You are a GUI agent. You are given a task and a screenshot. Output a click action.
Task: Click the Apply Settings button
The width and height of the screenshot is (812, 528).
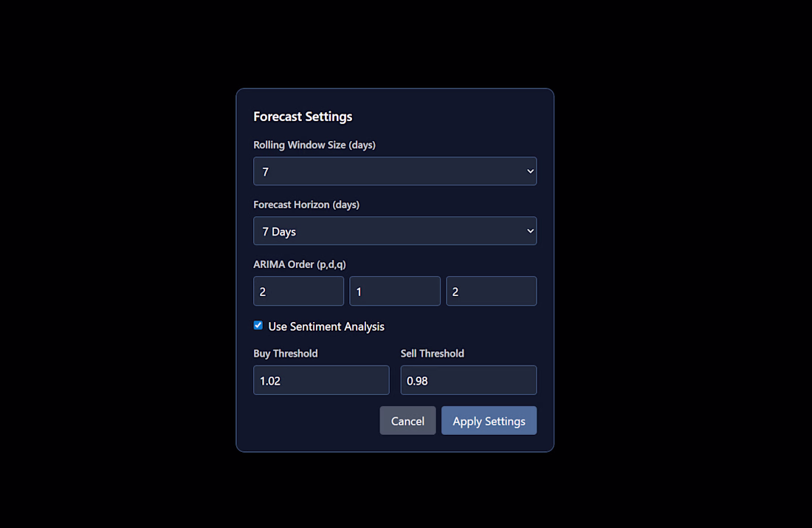pos(489,421)
